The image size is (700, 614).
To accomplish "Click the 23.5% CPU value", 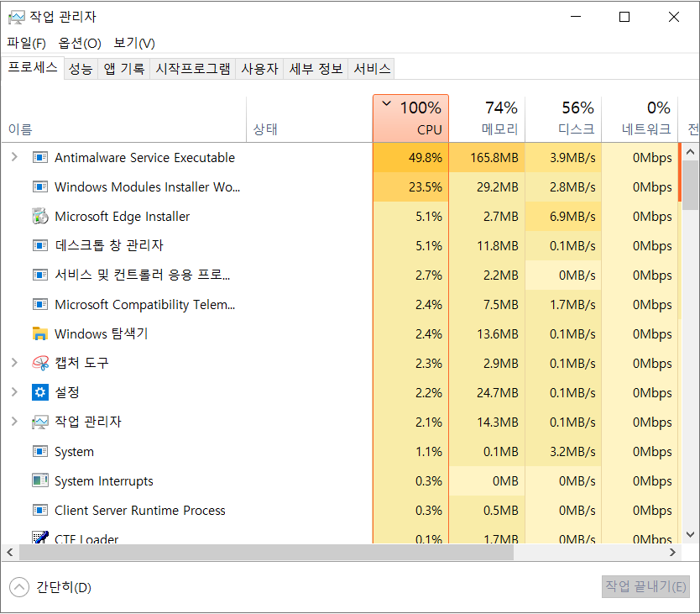I will pos(425,187).
